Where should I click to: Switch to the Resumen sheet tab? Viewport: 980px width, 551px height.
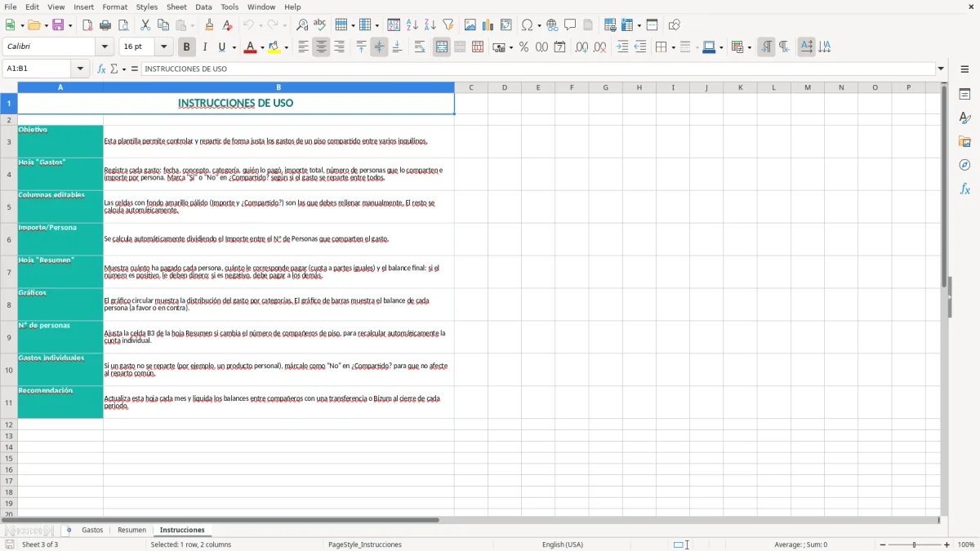pyautogui.click(x=132, y=531)
